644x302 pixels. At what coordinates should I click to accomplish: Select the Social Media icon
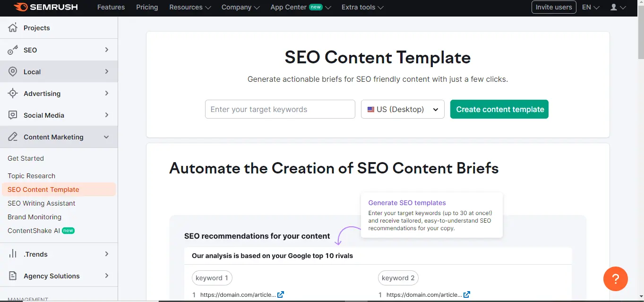point(13,115)
